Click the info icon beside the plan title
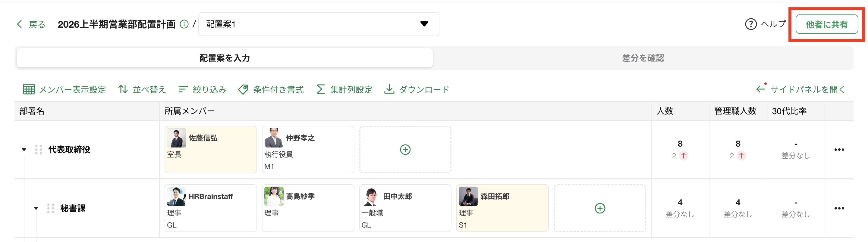 click(x=184, y=24)
